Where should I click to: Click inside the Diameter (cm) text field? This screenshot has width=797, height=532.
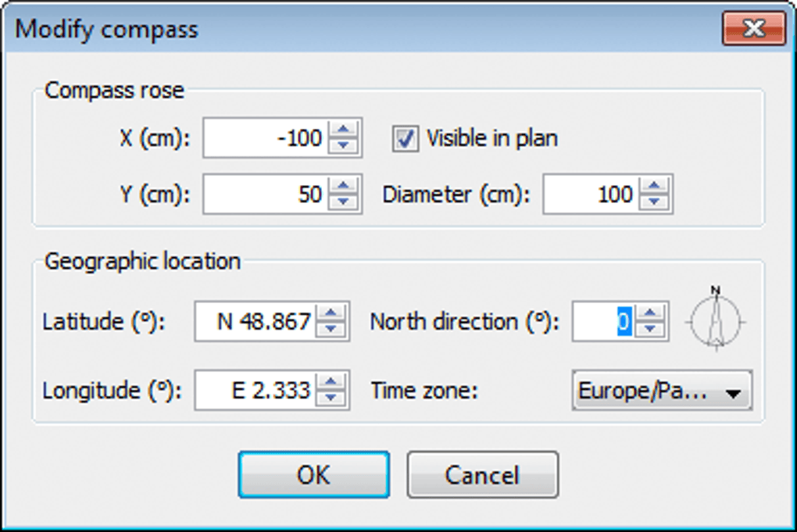tap(590, 194)
